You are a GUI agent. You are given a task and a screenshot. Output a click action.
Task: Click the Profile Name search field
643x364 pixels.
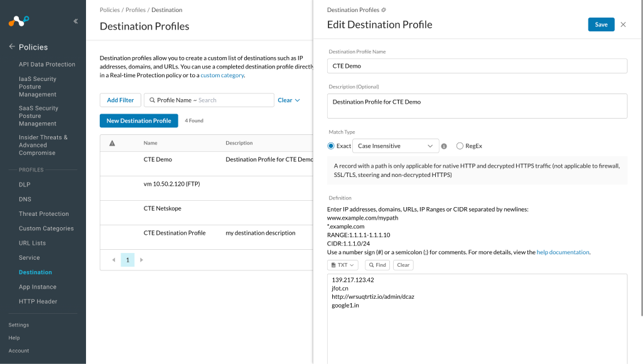click(209, 100)
